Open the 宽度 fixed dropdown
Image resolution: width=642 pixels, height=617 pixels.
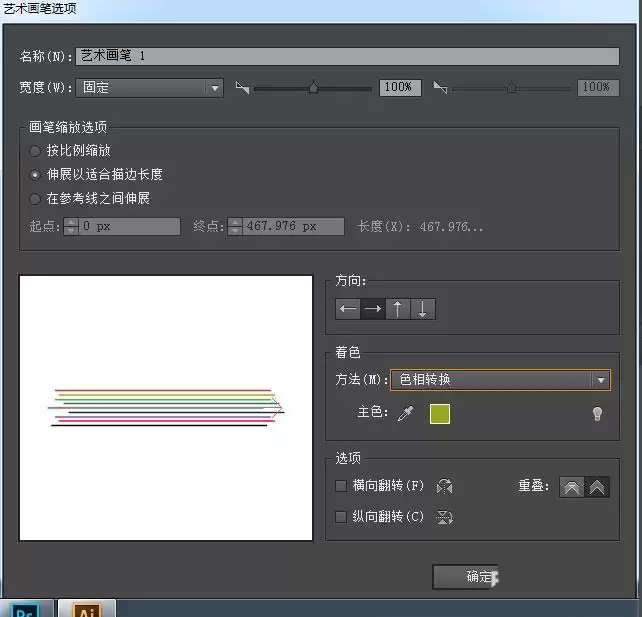(x=149, y=88)
